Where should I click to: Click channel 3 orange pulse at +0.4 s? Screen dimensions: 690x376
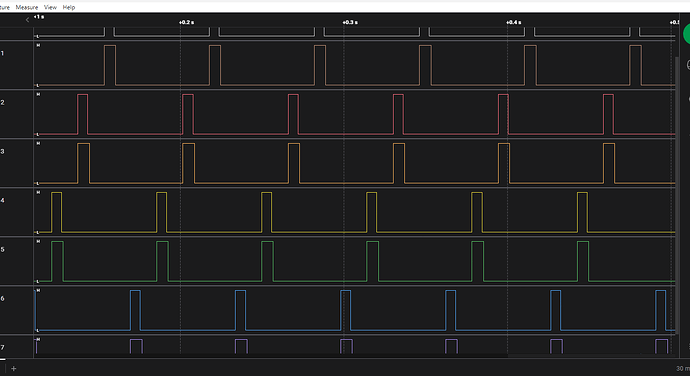click(504, 163)
